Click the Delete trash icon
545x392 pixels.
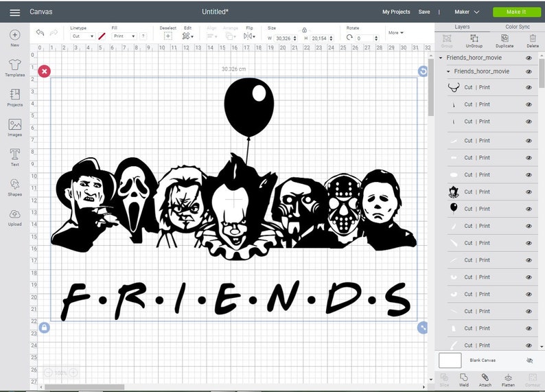(533, 38)
